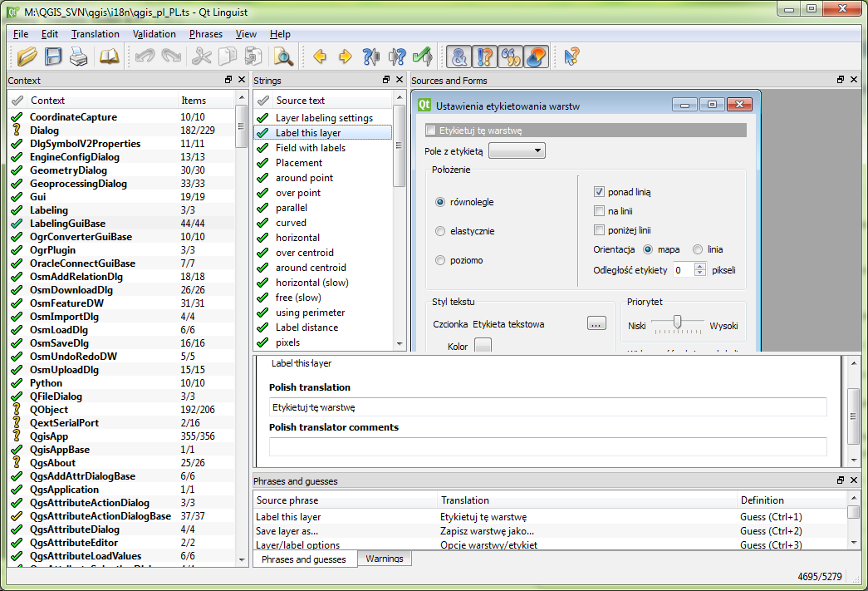Image resolution: width=868 pixels, height=591 pixels.
Task: Select the Phrases and guesses tab
Action: pyautogui.click(x=304, y=559)
